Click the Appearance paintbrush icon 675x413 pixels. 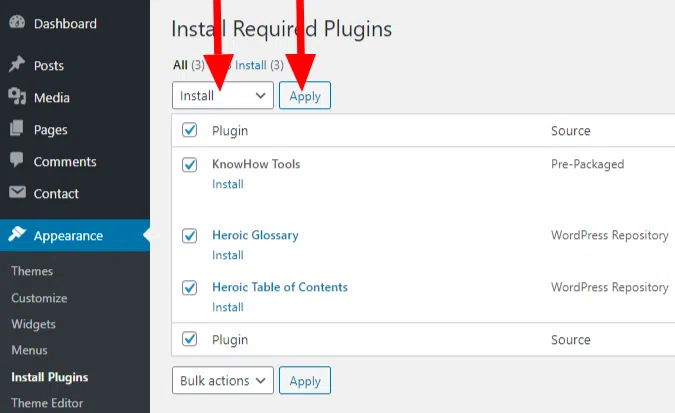click(x=17, y=236)
